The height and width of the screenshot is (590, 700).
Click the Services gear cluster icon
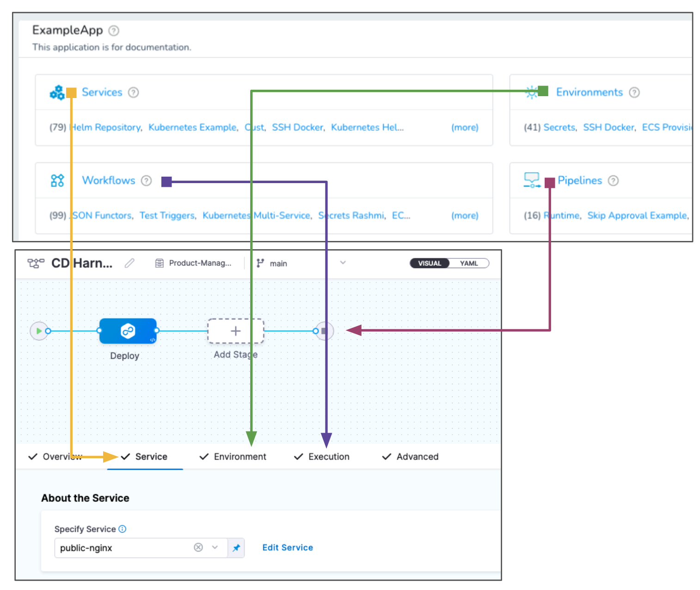(x=57, y=92)
